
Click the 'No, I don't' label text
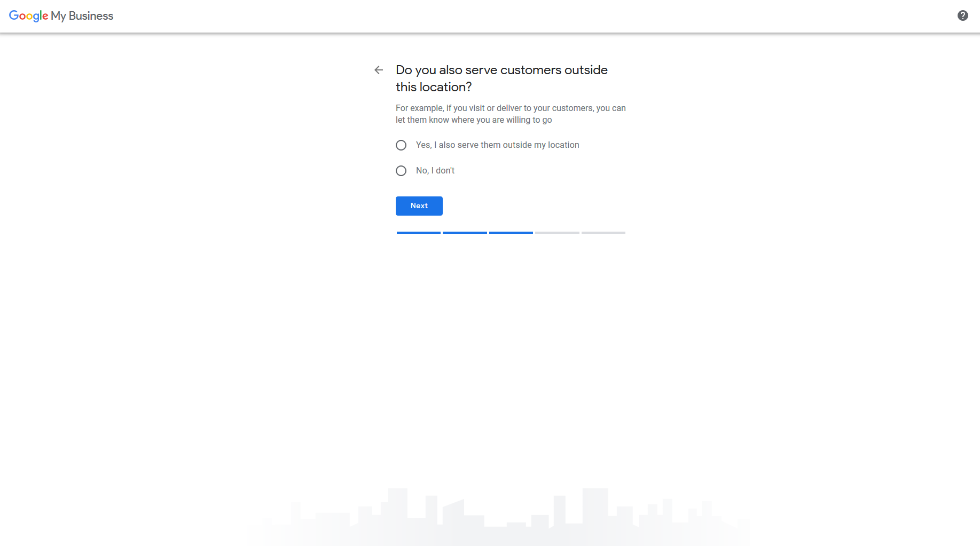click(x=435, y=171)
